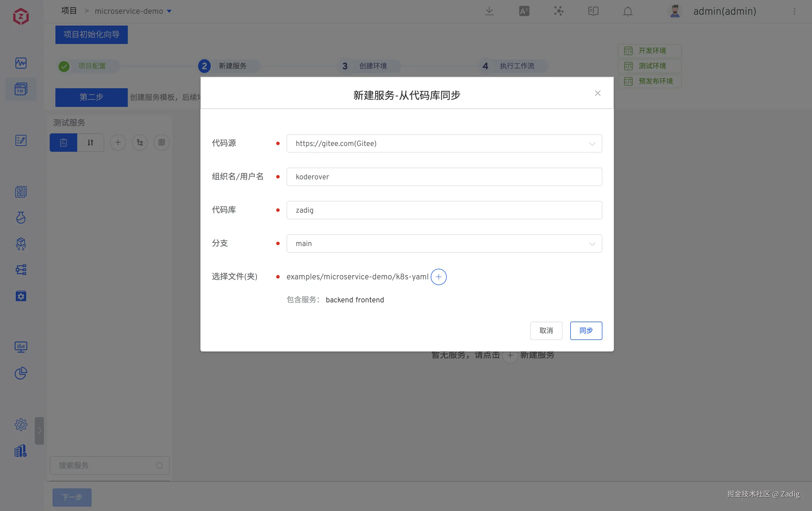Screen dimensions: 812x511
Task: Click the zadig repository input field
Action: pos(444,210)
